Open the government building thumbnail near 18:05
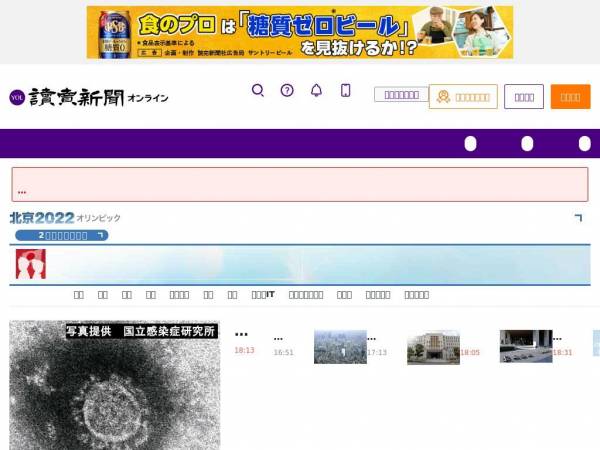 pos(433,347)
